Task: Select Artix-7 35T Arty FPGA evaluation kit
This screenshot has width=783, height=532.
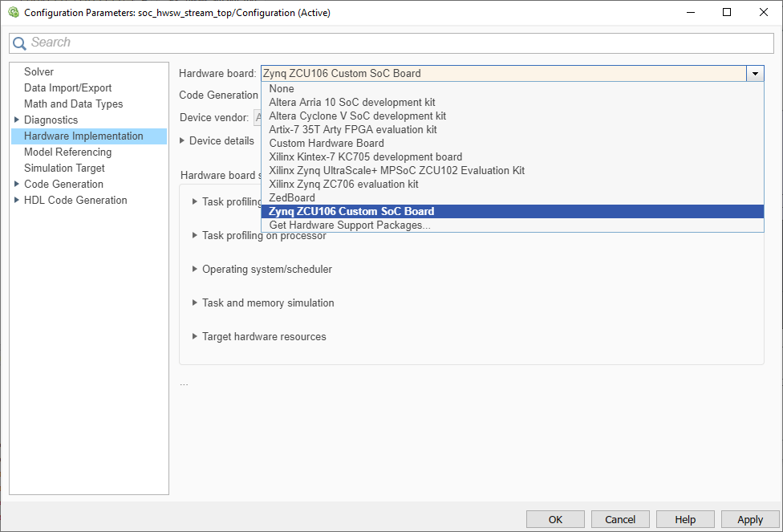Action: pos(513,129)
